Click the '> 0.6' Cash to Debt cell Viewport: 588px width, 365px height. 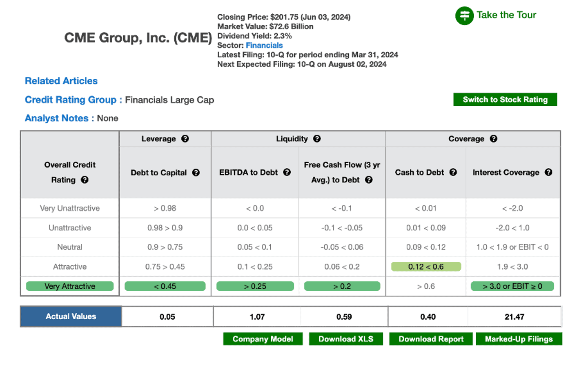tap(426, 286)
